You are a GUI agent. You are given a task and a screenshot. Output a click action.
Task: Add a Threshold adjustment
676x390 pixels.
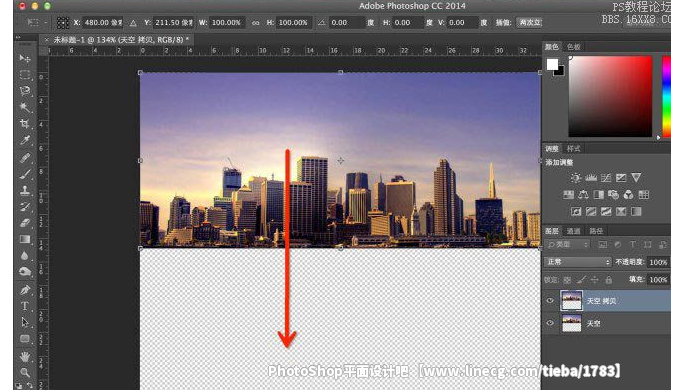tap(606, 212)
